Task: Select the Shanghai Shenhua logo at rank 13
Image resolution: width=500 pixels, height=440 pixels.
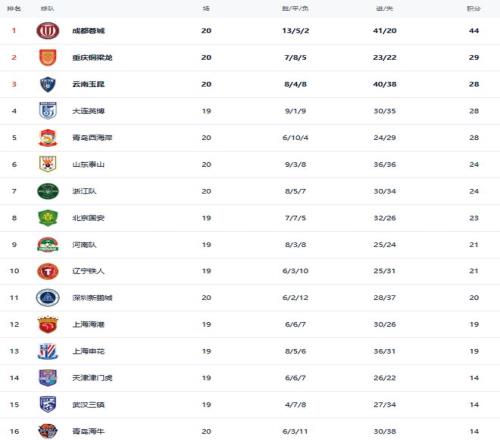Action: coord(48,351)
